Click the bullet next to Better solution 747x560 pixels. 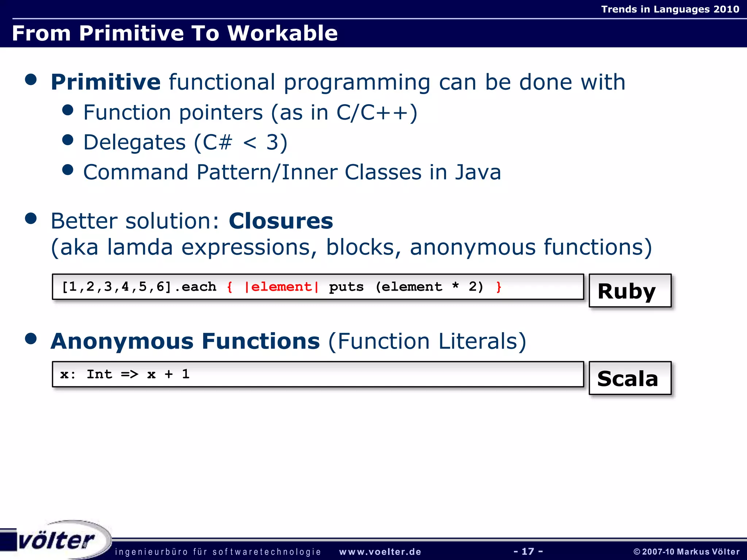(31, 218)
